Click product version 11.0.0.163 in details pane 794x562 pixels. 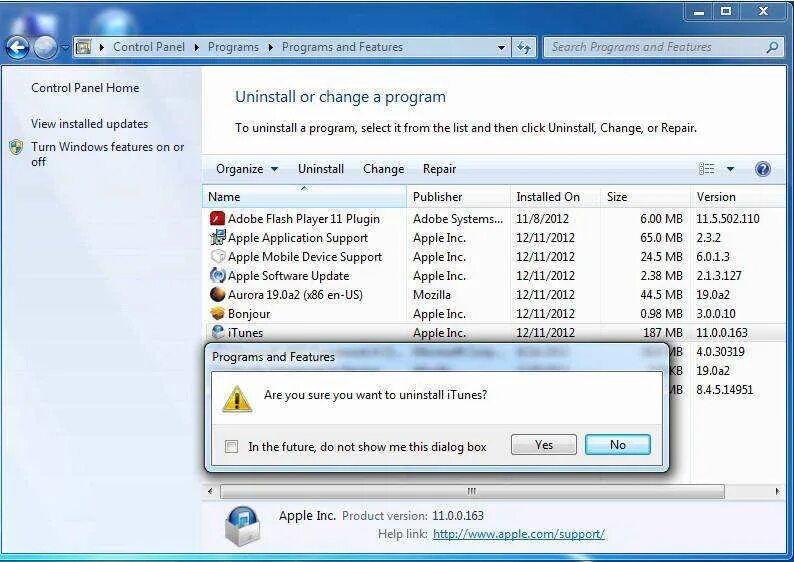pyautogui.click(x=458, y=516)
